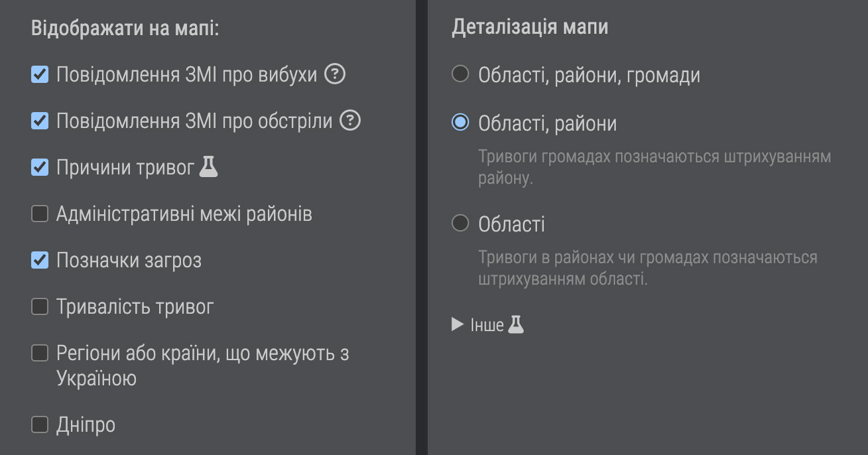Click help icon beside shelling reports option
The width and height of the screenshot is (868, 455).
point(350,121)
